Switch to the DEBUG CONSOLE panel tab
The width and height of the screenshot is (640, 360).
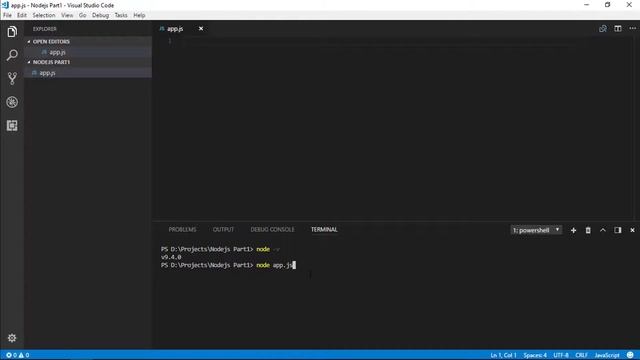point(272,230)
